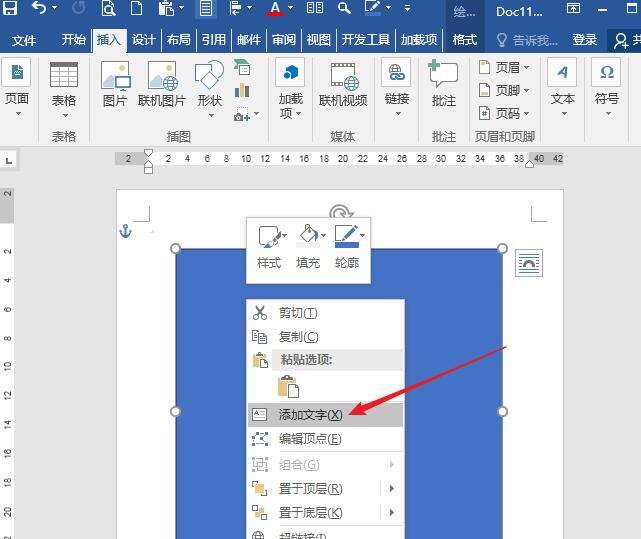Choose 添加文字 from the context menu
The image size is (641, 539).
(310, 414)
